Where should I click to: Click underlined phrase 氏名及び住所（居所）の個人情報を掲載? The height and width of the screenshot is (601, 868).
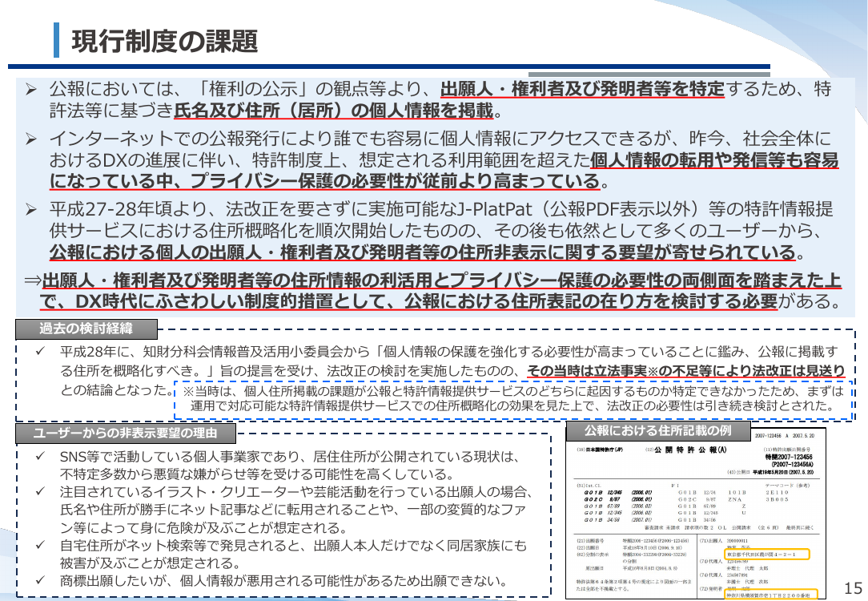tap(333, 111)
